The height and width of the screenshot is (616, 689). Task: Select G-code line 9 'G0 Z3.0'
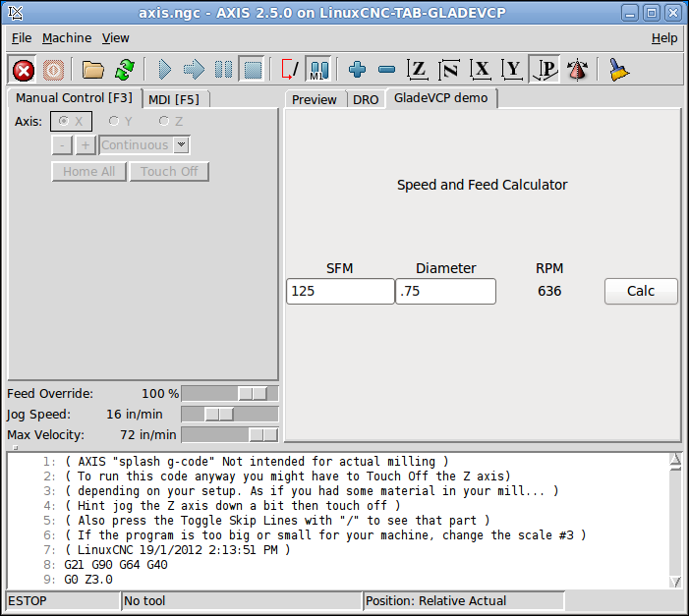click(x=88, y=580)
